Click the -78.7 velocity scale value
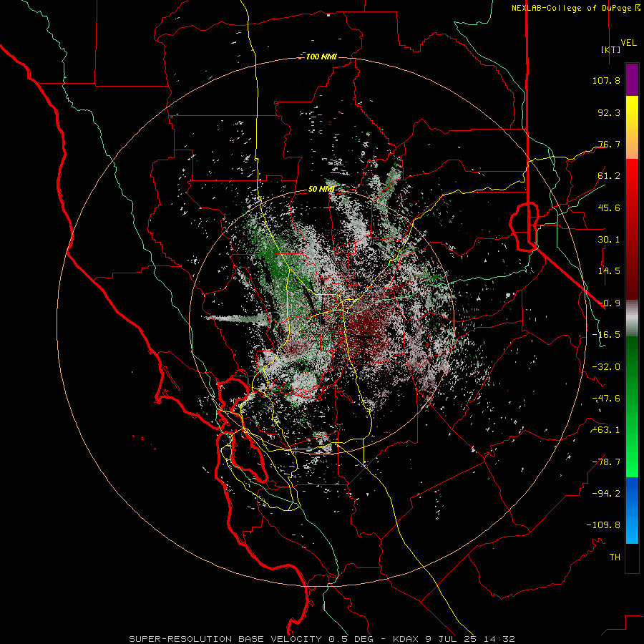The image size is (644, 644). pyautogui.click(x=606, y=462)
